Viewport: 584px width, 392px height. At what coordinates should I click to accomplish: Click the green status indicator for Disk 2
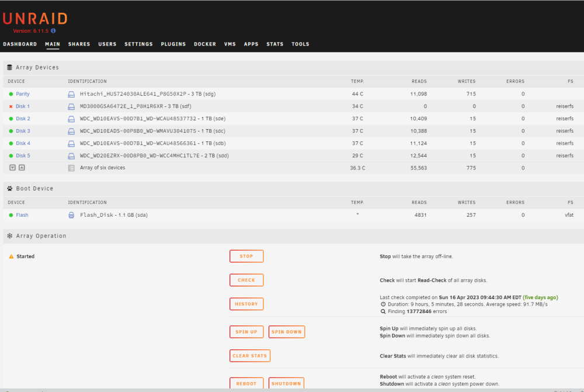11,119
